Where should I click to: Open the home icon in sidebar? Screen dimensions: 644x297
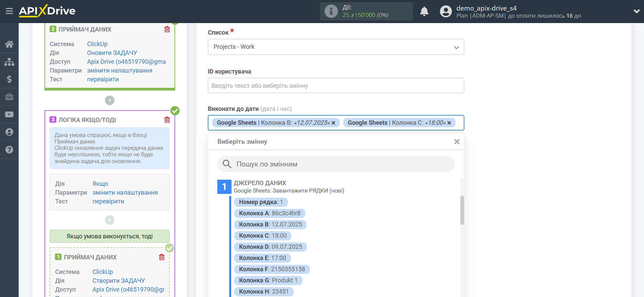click(9, 44)
